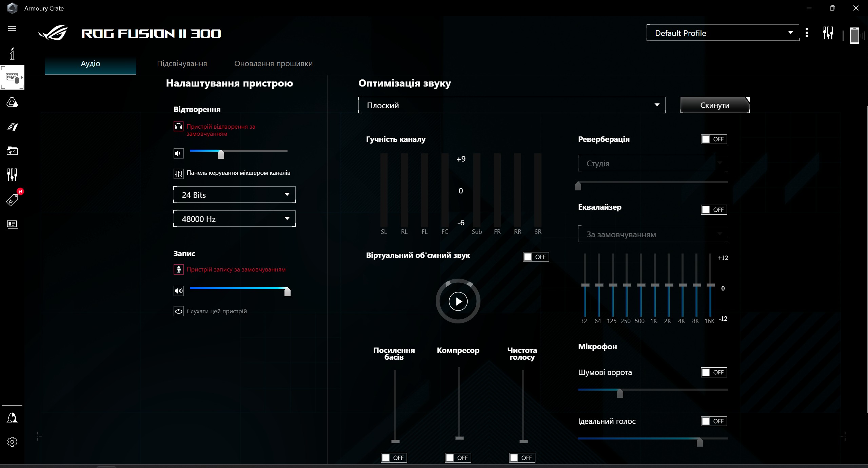Click the Шумові ворота slider handle
The width and height of the screenshot is (868, 468).
(620, 393)
